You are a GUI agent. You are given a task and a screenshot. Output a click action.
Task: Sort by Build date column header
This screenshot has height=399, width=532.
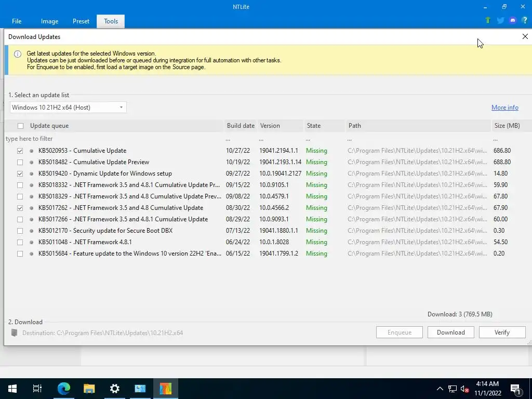click(241, 126)
